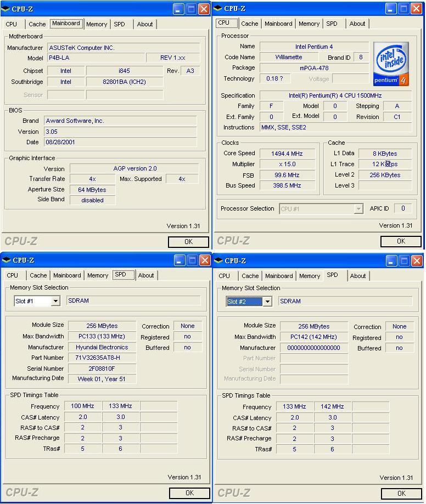Open Cache tab in the Processor window
The image size is (426, 504).
point(249,24)
